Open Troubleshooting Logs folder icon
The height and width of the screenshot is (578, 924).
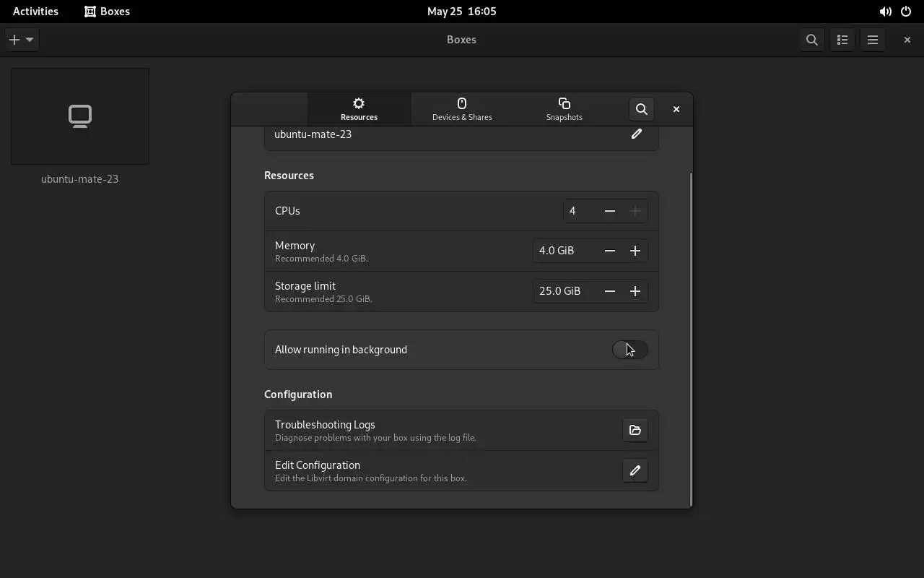coord(635,430)
